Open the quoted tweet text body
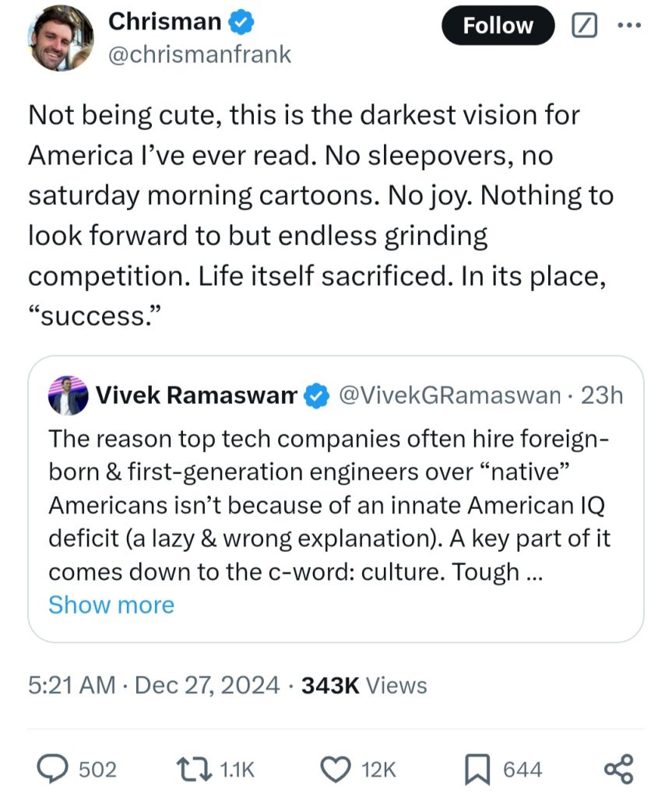The width and height of the screenshot is (672, 797). pos(327,504)
